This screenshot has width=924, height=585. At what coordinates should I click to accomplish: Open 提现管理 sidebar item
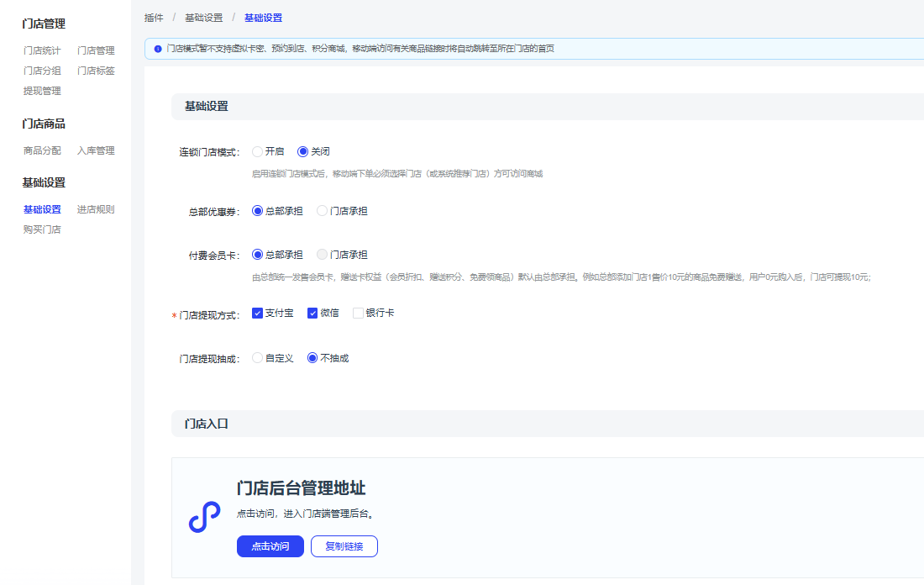click(x=42, y=91)
